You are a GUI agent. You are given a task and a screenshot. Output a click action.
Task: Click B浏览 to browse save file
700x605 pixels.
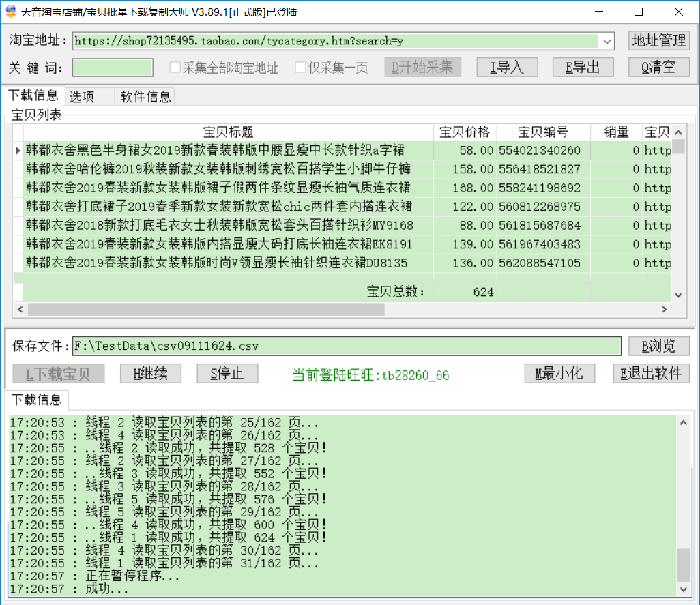[658, 346]
